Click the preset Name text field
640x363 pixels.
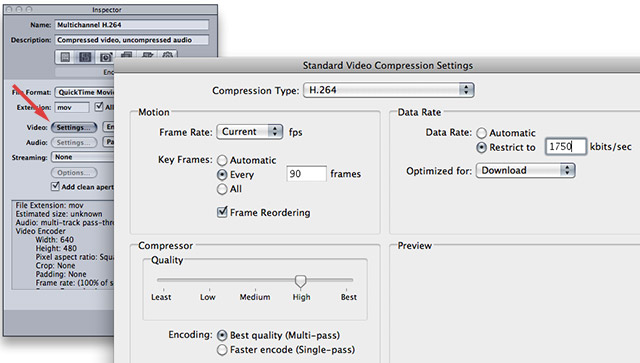131,25
